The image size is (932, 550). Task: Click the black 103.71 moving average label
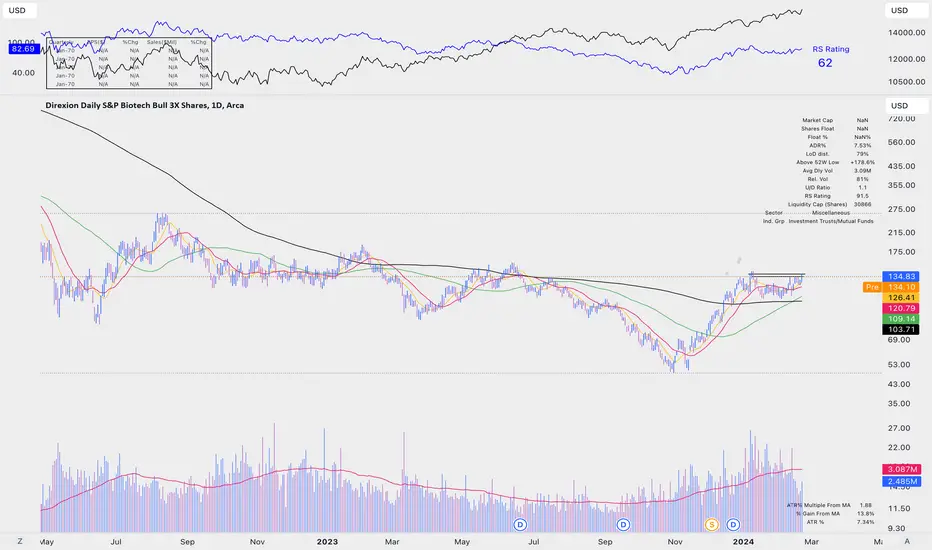coord(902,329)
